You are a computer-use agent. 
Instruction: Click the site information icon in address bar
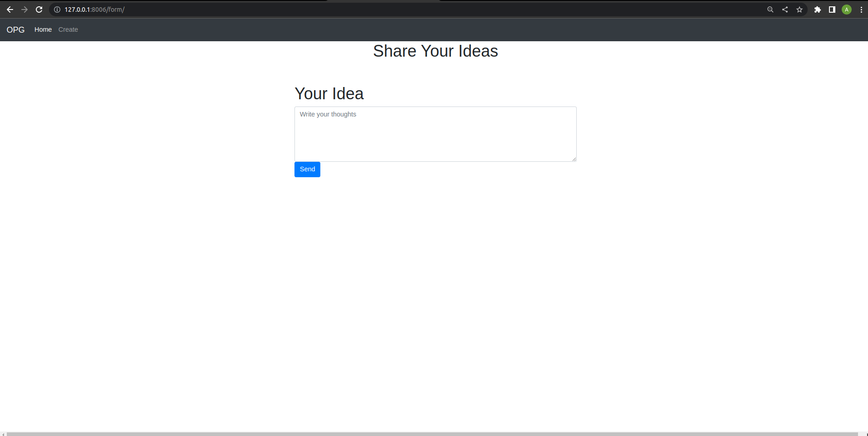click(57, 9)
